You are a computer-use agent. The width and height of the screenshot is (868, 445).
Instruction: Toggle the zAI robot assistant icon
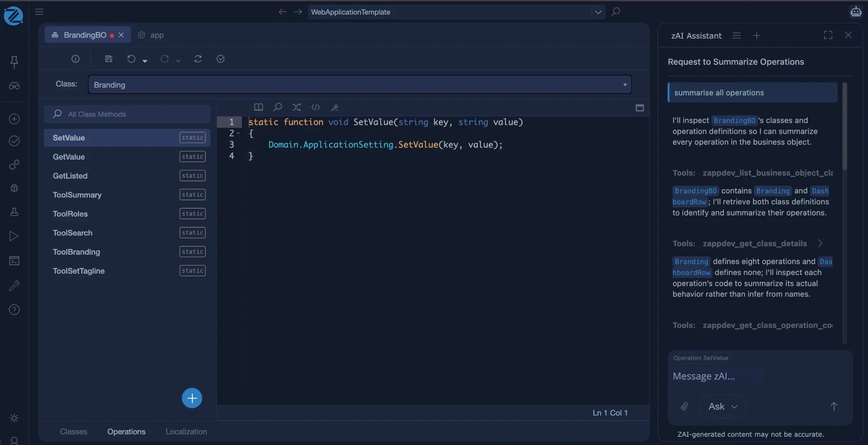pyautogui.click(x=856, y=12)
